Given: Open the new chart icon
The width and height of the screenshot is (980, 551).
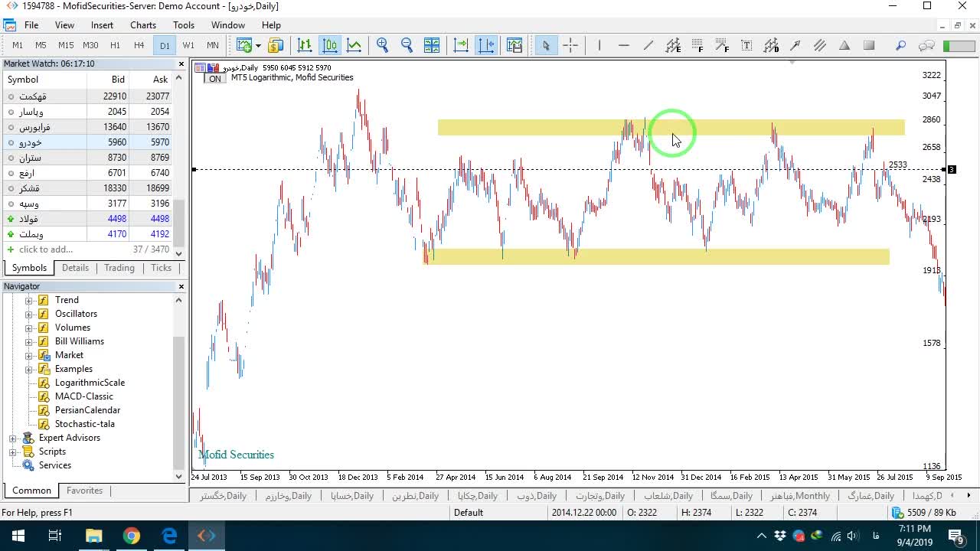Looking at the screenshot, I should [x=244, y=46].
